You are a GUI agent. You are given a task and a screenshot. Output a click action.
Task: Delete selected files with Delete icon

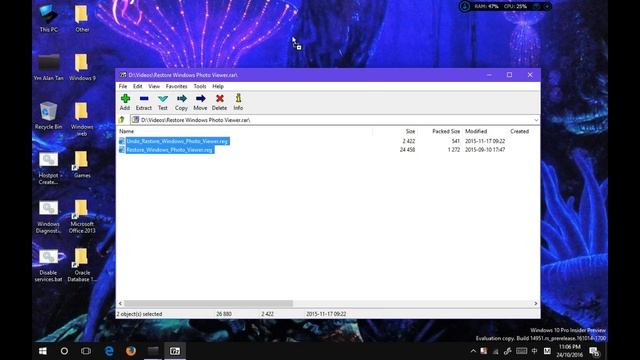[219, 102]
